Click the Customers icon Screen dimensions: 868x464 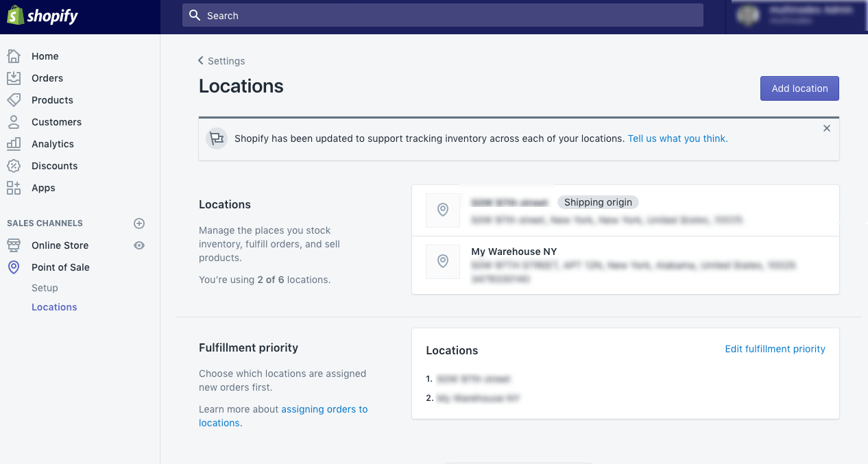click(x=14, y=121)
